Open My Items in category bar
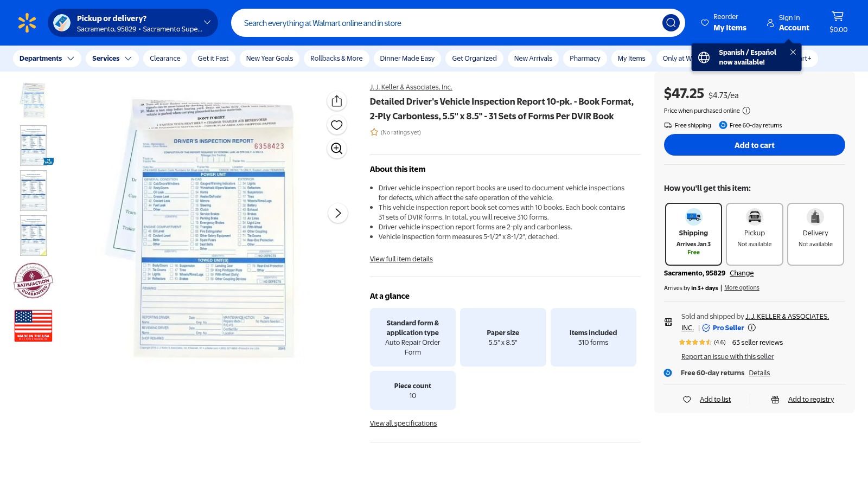Viewport: 868px width, 488px height. coord(631,59)
